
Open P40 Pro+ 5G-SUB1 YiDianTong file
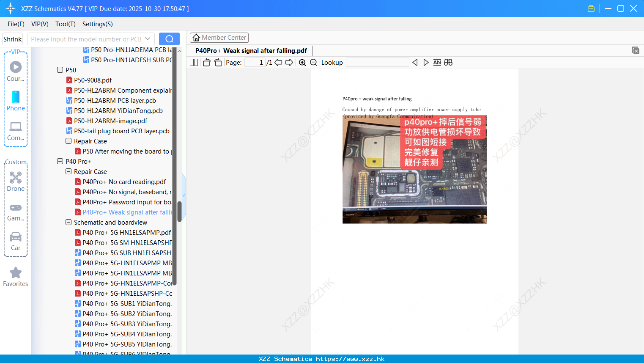(123, 303)
